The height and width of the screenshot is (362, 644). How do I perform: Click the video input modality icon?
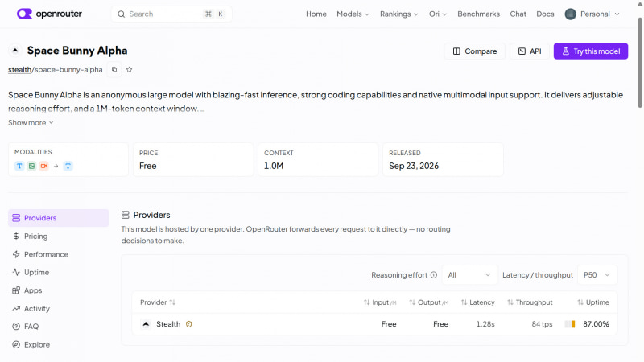[44, 166]
